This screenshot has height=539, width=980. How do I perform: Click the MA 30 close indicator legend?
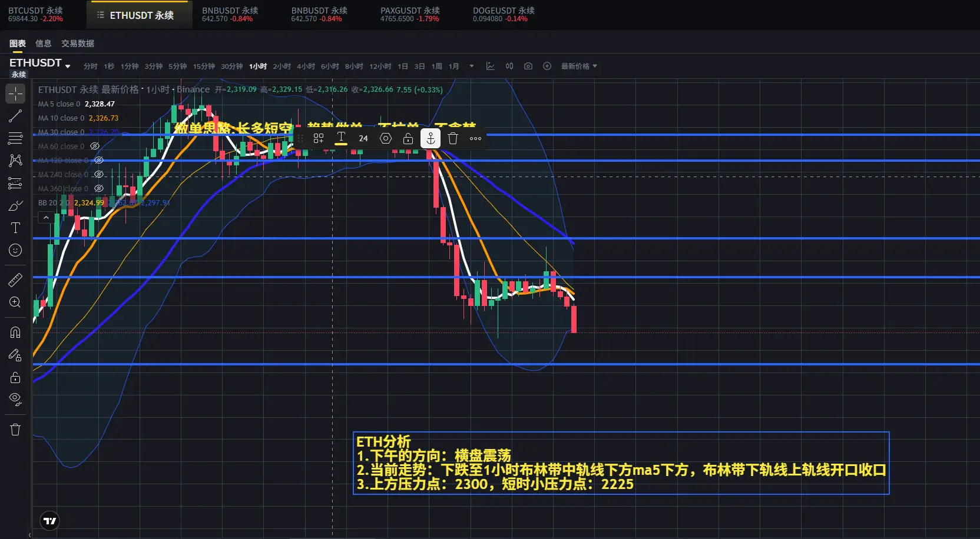(x=78, y=132)
